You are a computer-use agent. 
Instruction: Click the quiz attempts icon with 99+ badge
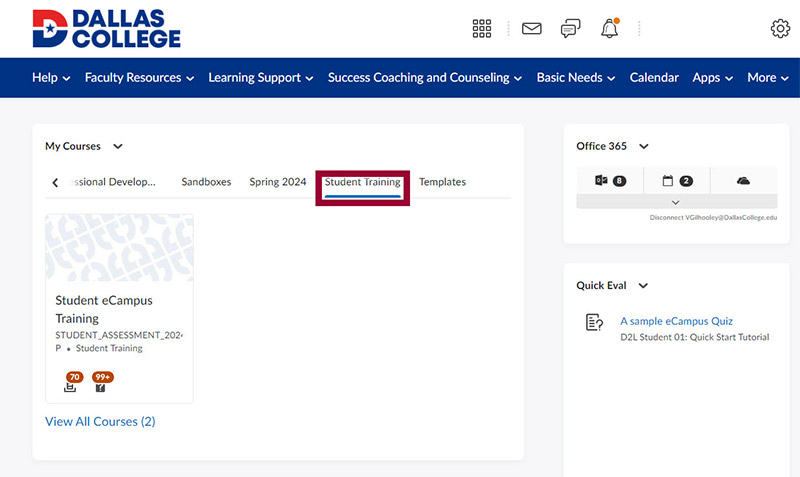tap(102, 382)
